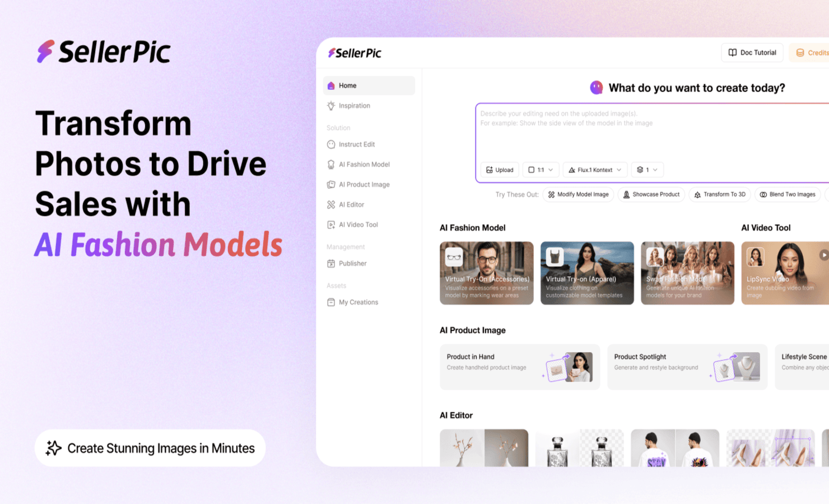
Task: Select the Product in Hand card
Action: 519,367
